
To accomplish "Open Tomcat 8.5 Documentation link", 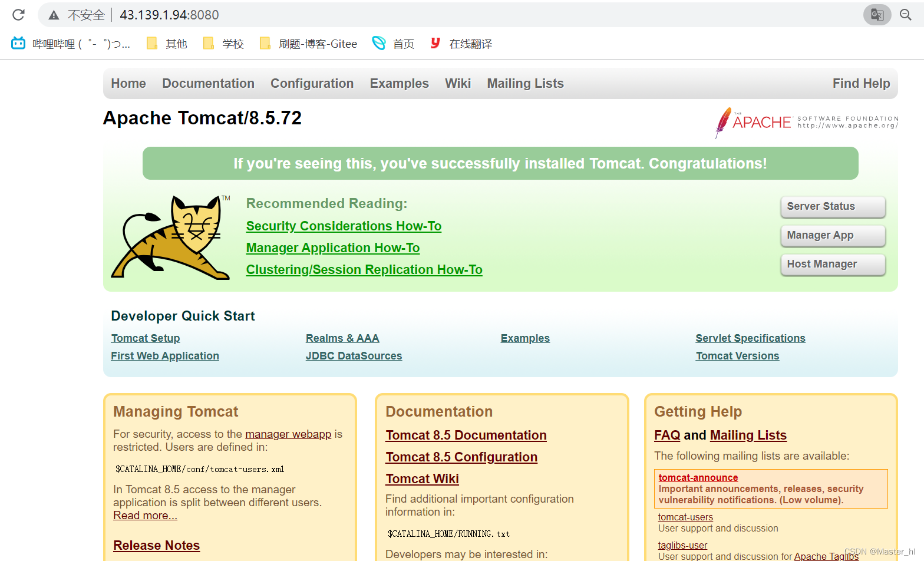I will (466, 435).
